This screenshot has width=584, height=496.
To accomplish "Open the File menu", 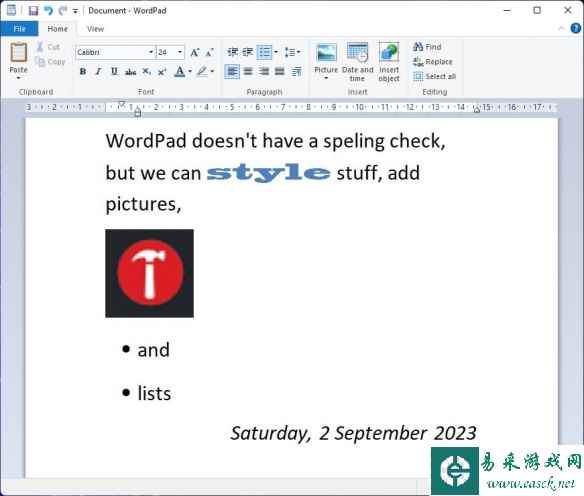I will [x=19, y=29].
